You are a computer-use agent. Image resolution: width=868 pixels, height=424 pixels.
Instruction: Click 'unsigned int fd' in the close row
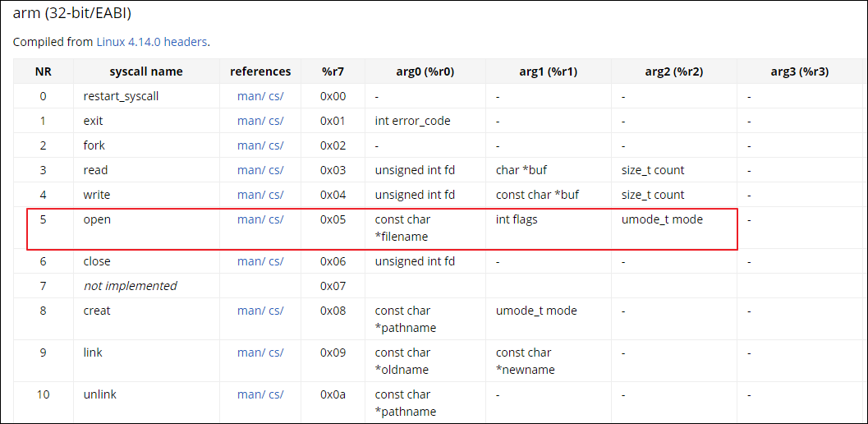click(x=415, y=261)
